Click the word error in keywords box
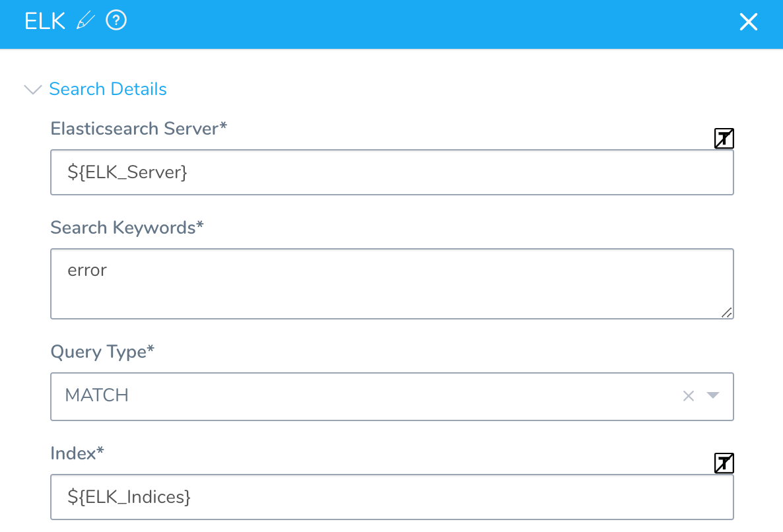Screen dimensions: 783x532 click(x=87, y=271)
